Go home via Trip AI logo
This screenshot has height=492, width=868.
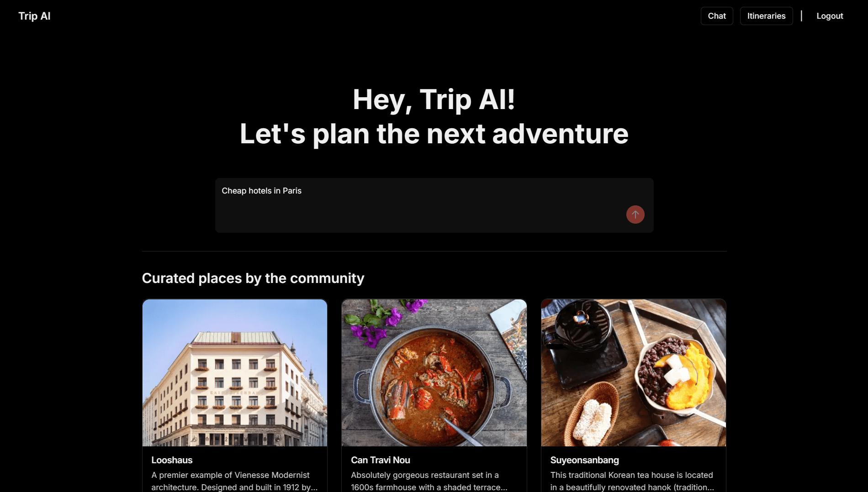click(x=34, y=16)
